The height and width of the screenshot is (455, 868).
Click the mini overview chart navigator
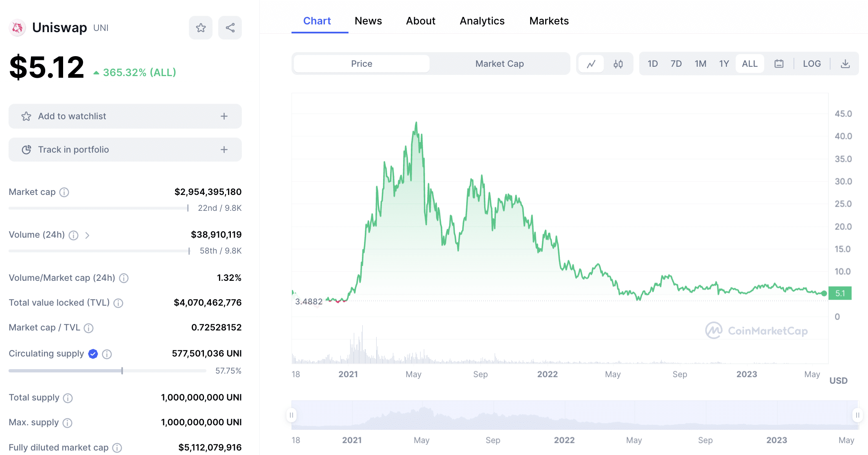tap(575, 416)
